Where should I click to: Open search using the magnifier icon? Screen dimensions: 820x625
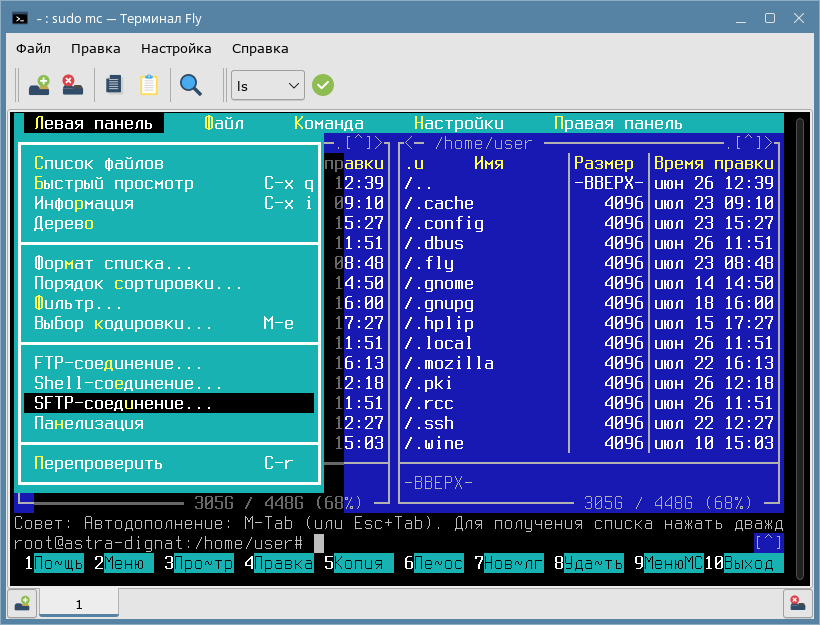[193, 85]
